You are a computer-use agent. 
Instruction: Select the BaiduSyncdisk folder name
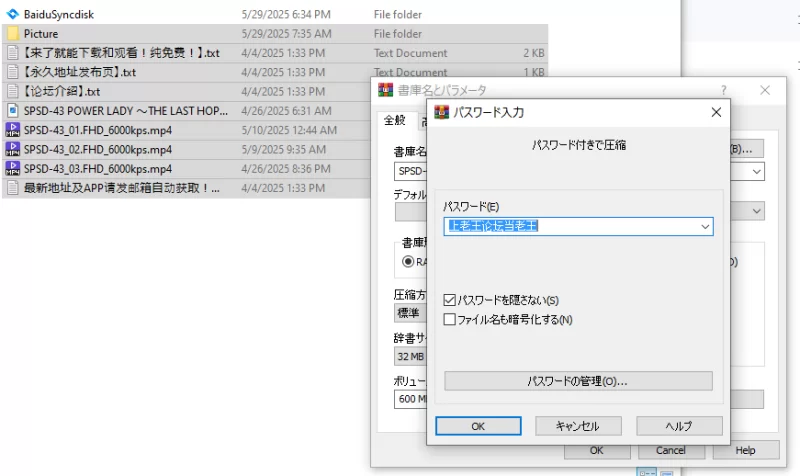click(59, 14)
